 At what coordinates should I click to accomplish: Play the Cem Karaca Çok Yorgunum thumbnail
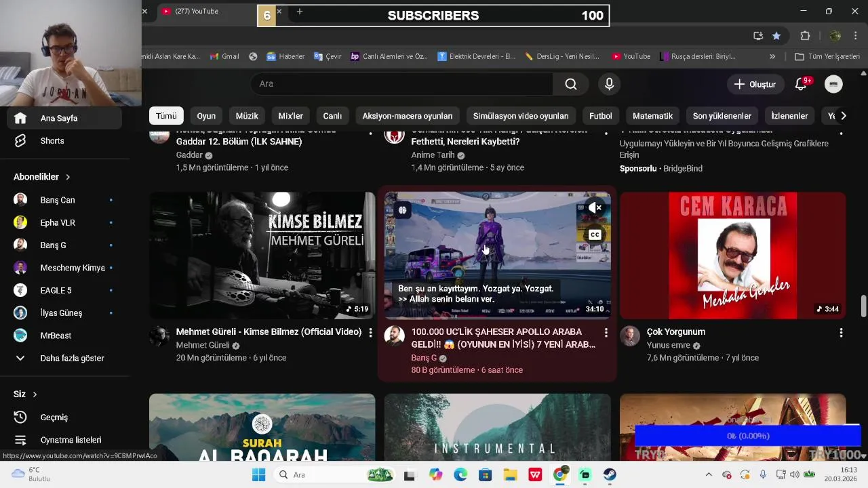732,256
